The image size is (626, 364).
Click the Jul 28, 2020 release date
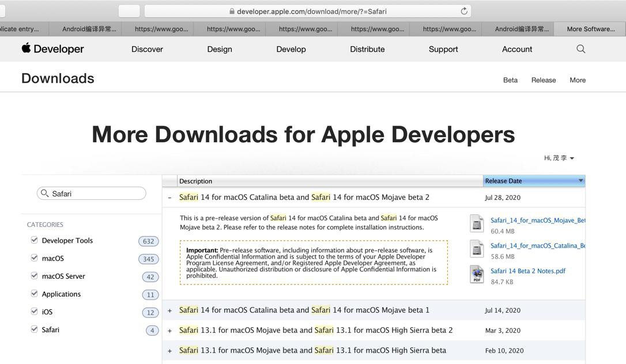tap(503, 198)
